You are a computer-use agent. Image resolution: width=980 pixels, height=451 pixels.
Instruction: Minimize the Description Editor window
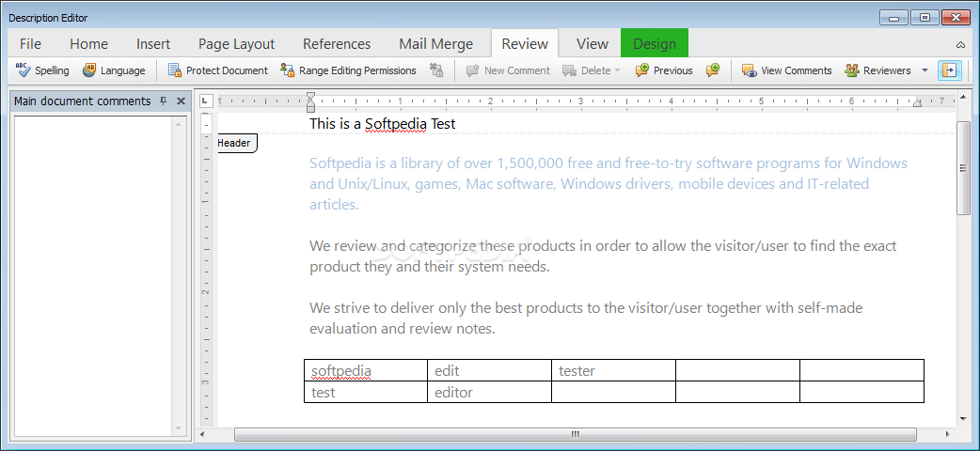coord(893,18)
